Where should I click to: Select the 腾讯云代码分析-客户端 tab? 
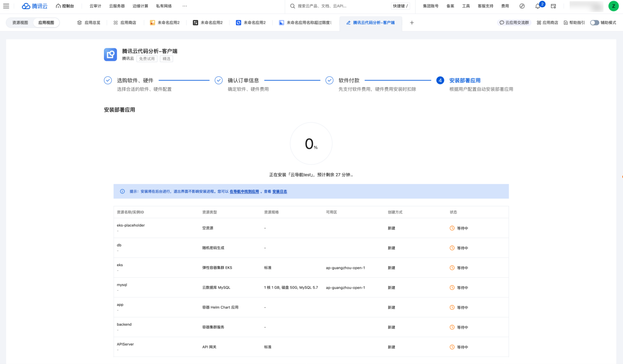(371, 23)
